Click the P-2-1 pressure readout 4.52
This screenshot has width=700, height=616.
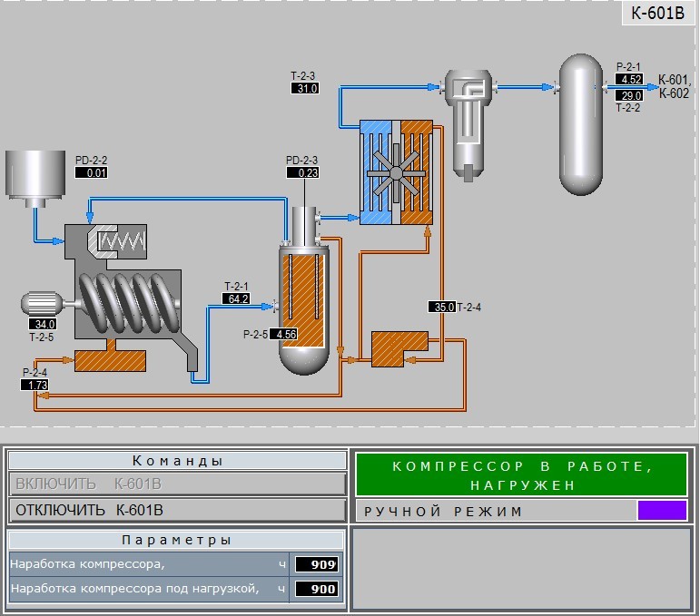point(629,80)
